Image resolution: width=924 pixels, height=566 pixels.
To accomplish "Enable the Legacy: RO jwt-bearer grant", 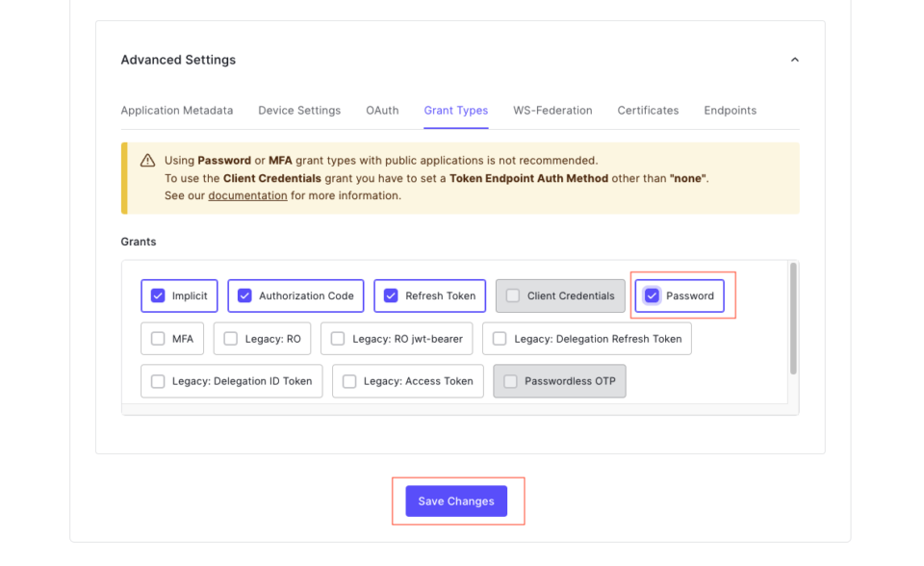I will [x=337, y=339].
